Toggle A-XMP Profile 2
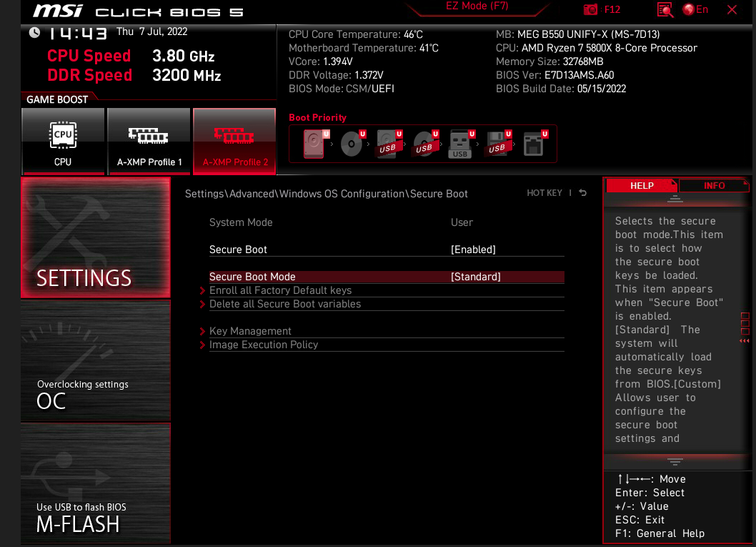Screen dimensions: 756x547 pyautogui.click(x=234, y=142)
